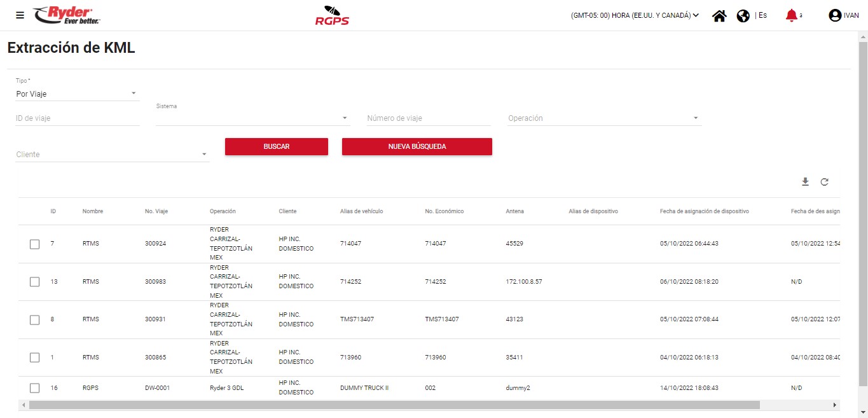Open the GMT-05:00 timezone selector
Screen dimensions: 868x418
coord(635,16)
